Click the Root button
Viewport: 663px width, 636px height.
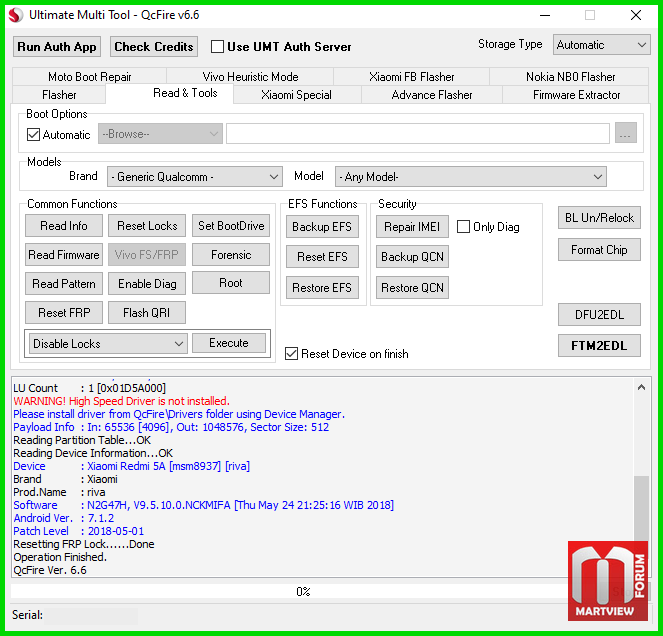(231, 282)
